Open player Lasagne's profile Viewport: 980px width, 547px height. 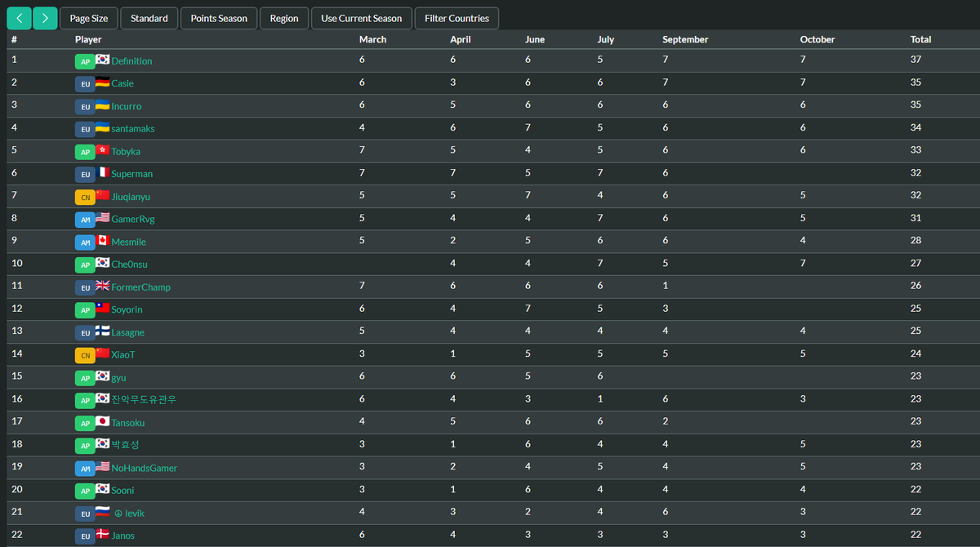(128, 332)
